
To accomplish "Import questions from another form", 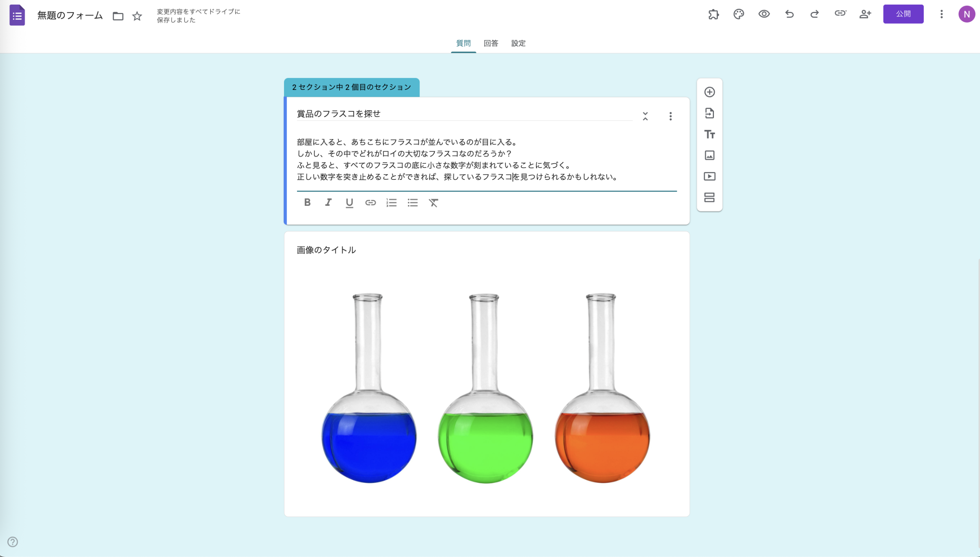I will (709, 113).
